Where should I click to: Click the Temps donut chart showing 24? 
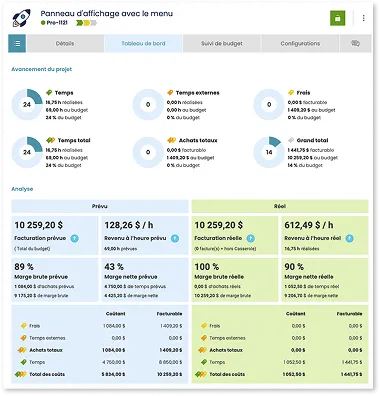(27, 105)
